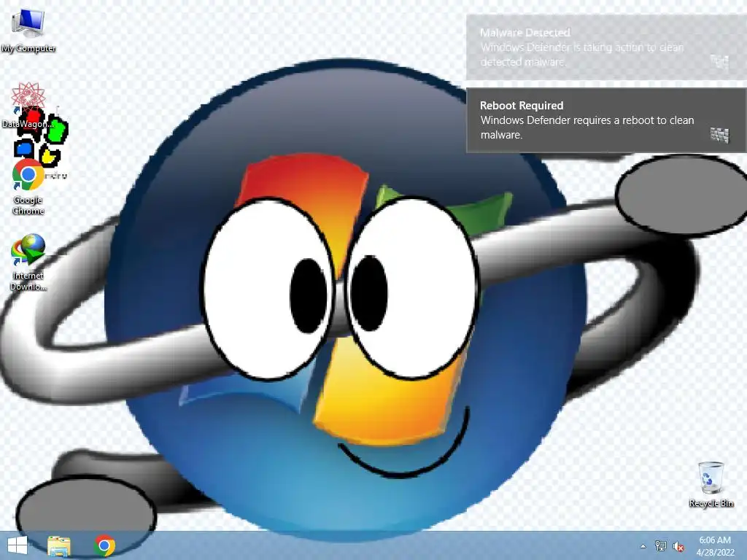This screenshot has height=560, width=747.
Task: Open Google Chrome desktop shortcut
Action: tap(28, 187)
